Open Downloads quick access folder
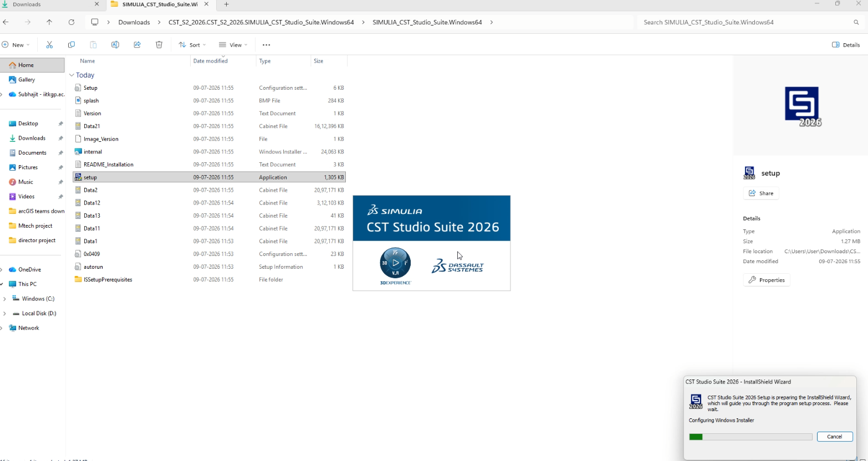 (x=32, y=138)
